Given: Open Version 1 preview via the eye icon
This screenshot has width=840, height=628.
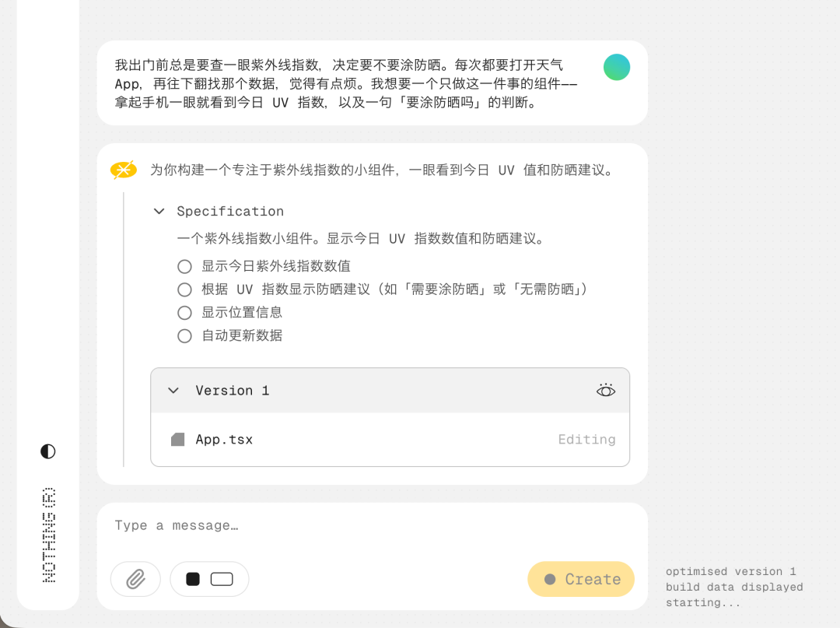Looking at the screenshot, I should [606, 391].
